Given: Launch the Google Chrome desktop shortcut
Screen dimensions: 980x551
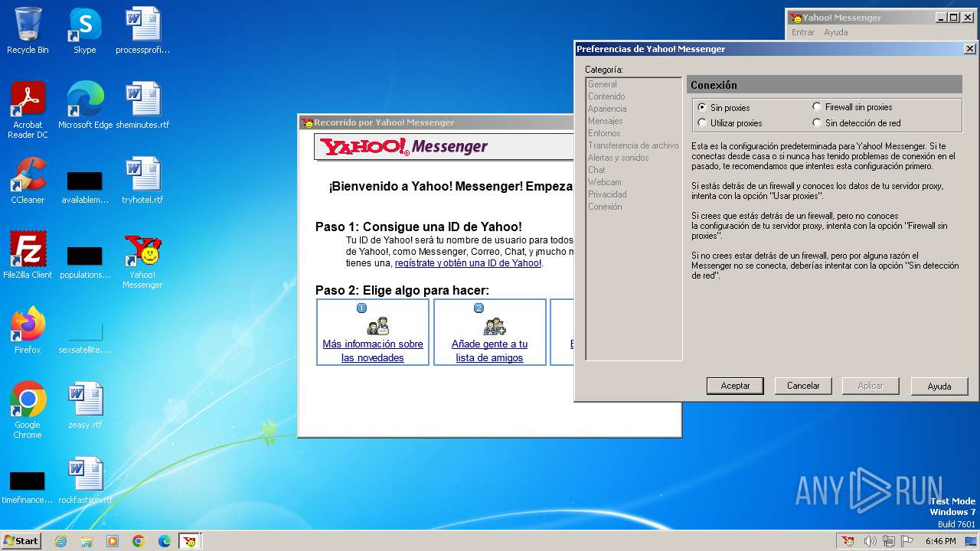Looking at the screenshot, I should pyautogui.click(x=28, y=409).
